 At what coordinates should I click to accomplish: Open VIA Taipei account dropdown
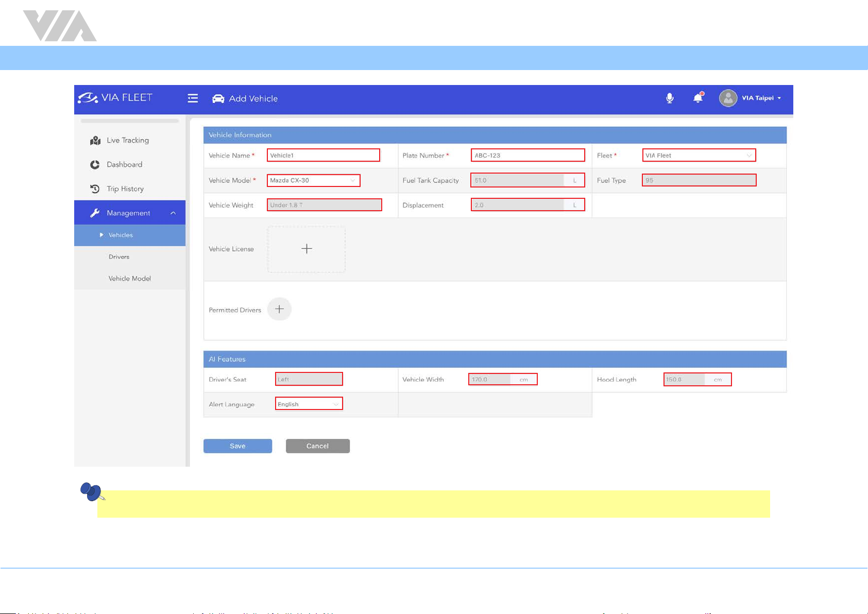(x=761, y=98)
